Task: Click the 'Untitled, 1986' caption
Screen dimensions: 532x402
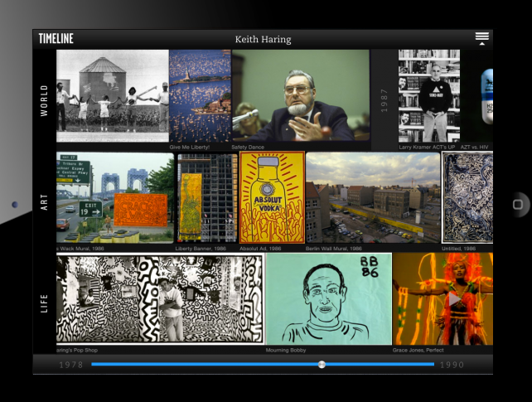Action: 459,249
